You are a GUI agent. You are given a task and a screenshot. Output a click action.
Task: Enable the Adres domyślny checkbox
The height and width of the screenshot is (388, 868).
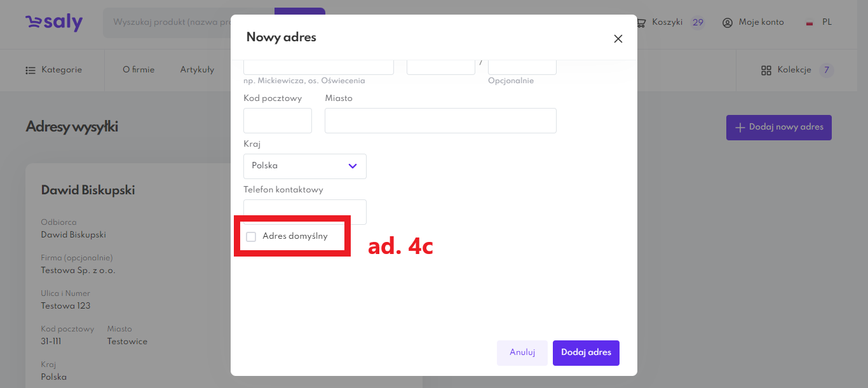coord(251,237)
